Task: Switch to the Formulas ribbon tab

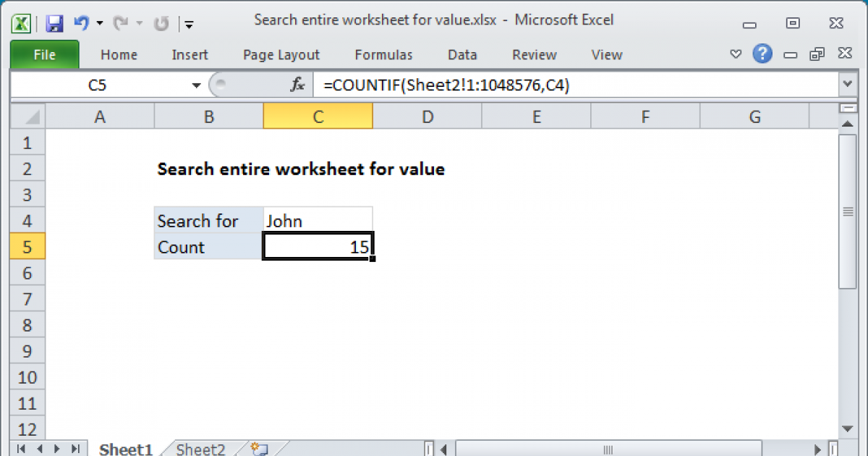Action: click(383, 54)
